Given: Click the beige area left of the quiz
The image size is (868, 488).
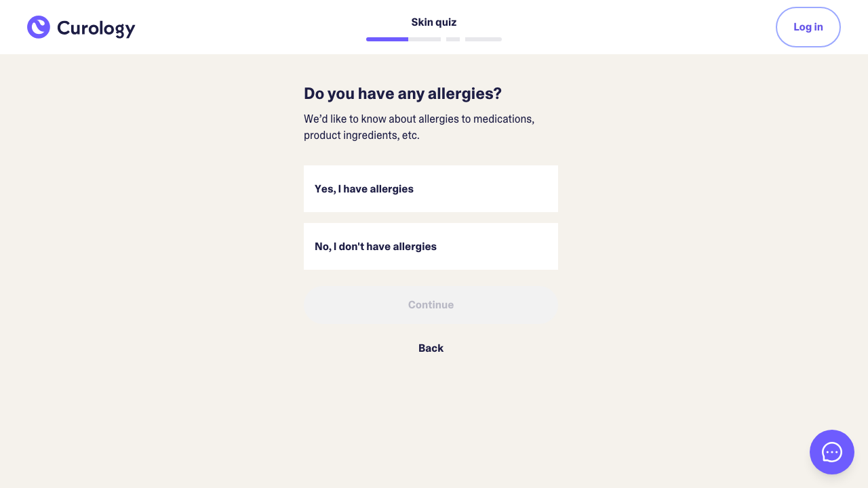Looking at the screenshot, I should [x=149, y=237].
